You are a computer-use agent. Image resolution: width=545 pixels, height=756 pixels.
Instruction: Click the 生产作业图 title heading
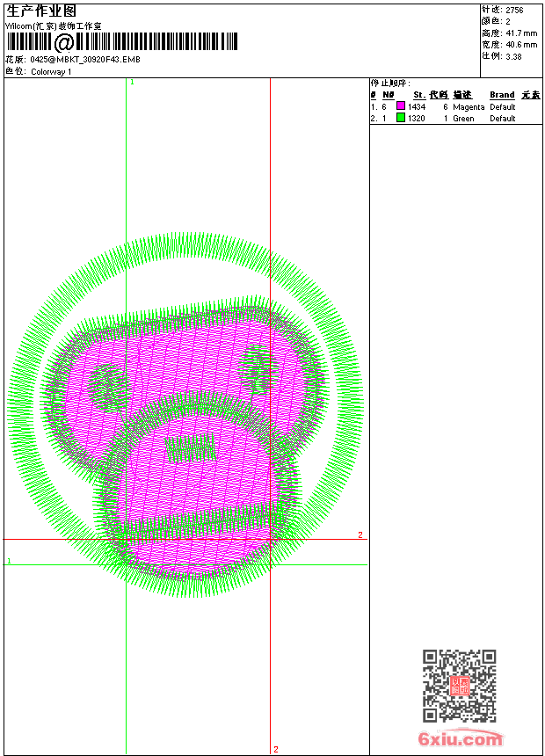click(41, 11)
